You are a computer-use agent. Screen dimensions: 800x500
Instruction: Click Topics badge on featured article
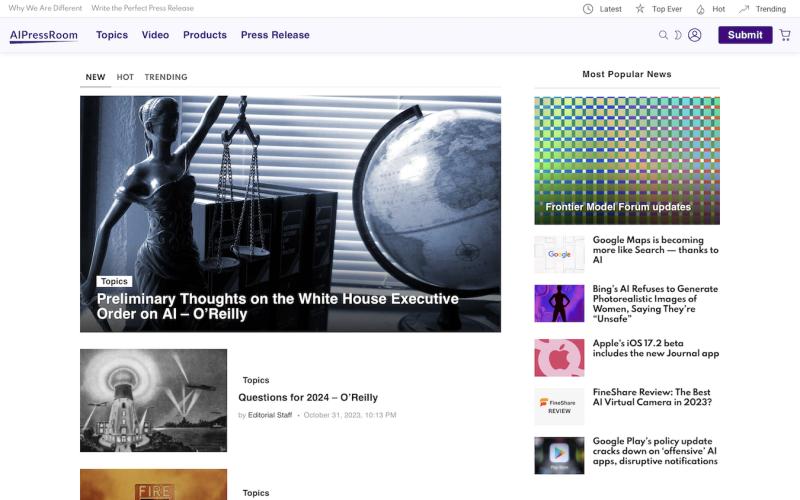coord(114,281)
